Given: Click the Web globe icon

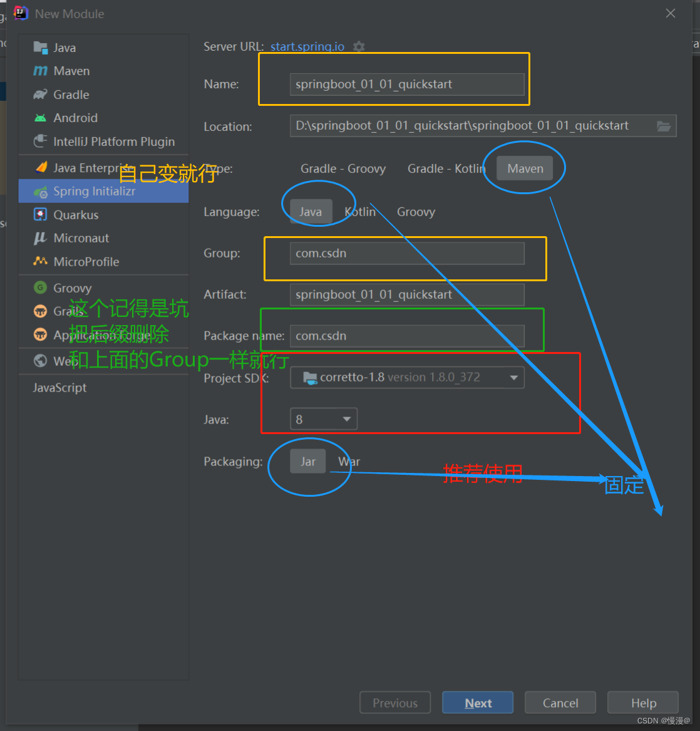Looking at the screenshot, I should click(41, 361).
